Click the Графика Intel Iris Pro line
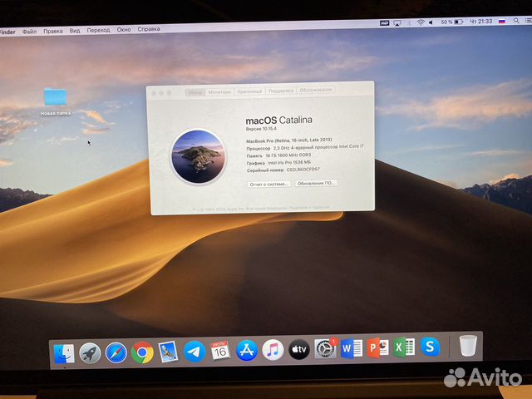Image resolution: width=532 pixels, height=399 pixels. click(278, 163)
